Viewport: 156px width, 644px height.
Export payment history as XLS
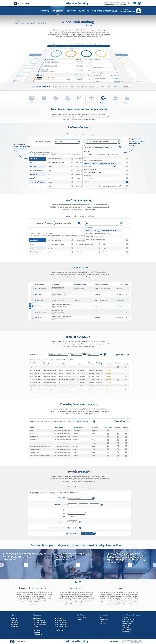tap(123, 355)
